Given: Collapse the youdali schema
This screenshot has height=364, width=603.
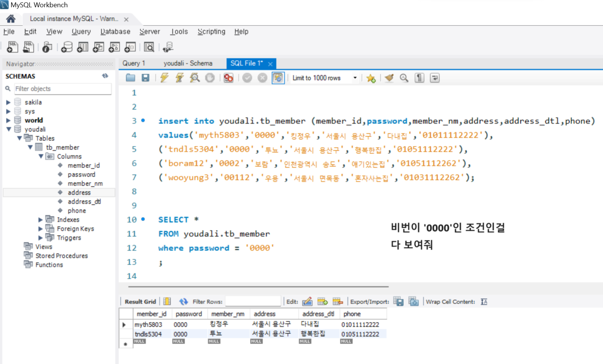Looking at the screenshot, I should tap(8, 129).
